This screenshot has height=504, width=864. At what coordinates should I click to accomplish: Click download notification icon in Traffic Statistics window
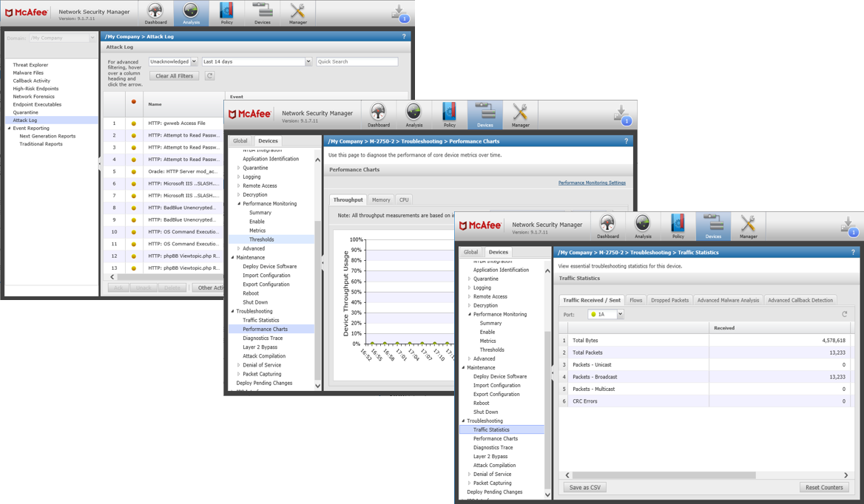coord(850,226)
